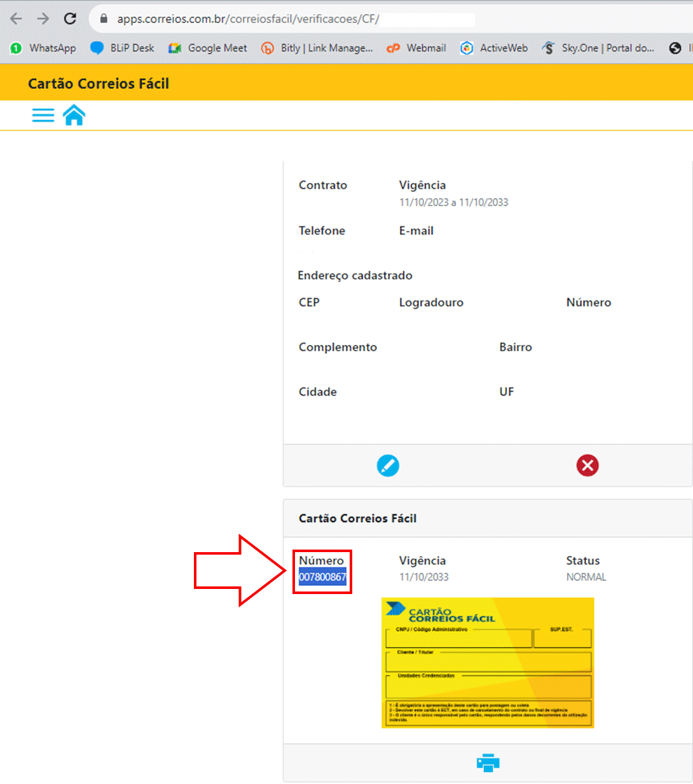Viewport: 693px width, 784px height.
Task: Click the browser forward arrow
Action: coord(43,18)
